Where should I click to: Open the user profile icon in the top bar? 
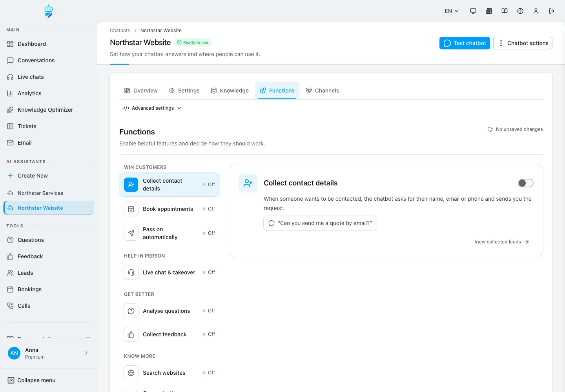[x=536, y=11]
